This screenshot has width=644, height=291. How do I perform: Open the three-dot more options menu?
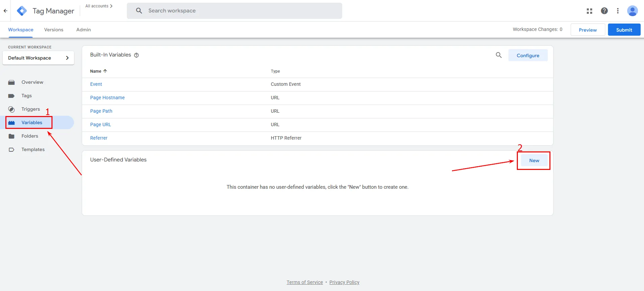(617, 11)
